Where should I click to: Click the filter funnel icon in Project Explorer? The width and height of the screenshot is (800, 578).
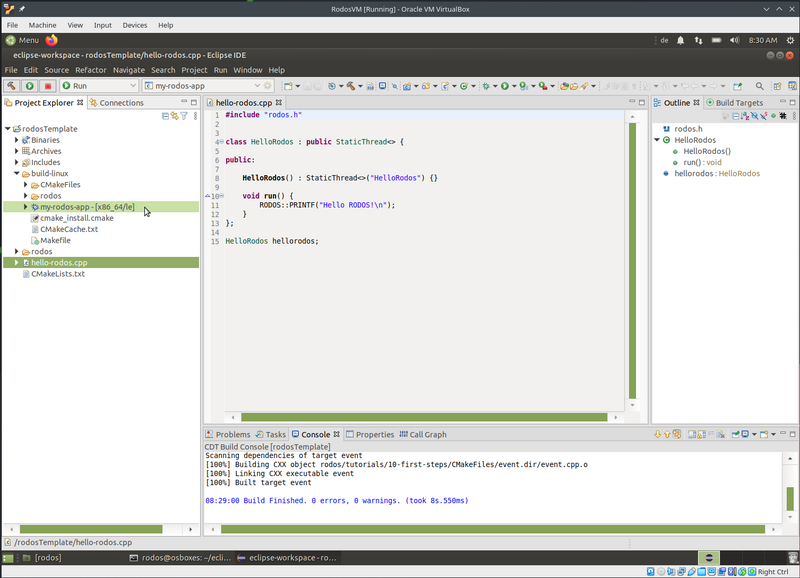[184, 116]
